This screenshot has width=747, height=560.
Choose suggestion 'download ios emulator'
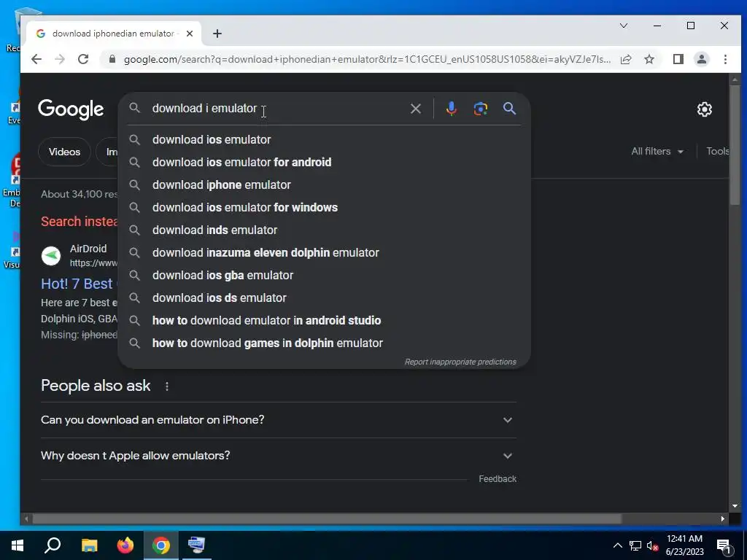point(325,139)
